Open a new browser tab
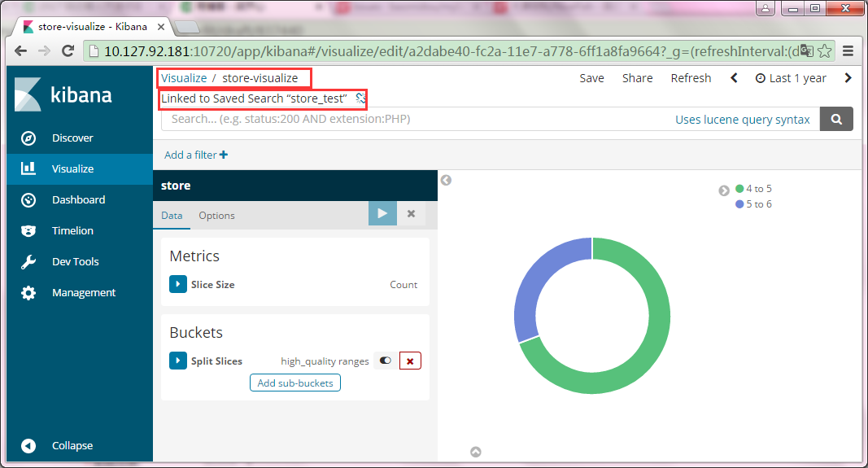 click(x=187, y=27)
